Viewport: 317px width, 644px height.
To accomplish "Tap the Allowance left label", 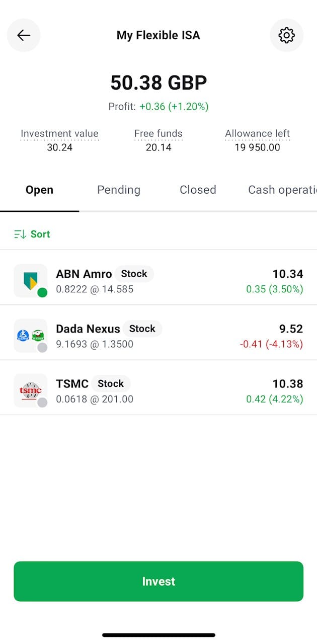I will [x=258, y=134].
